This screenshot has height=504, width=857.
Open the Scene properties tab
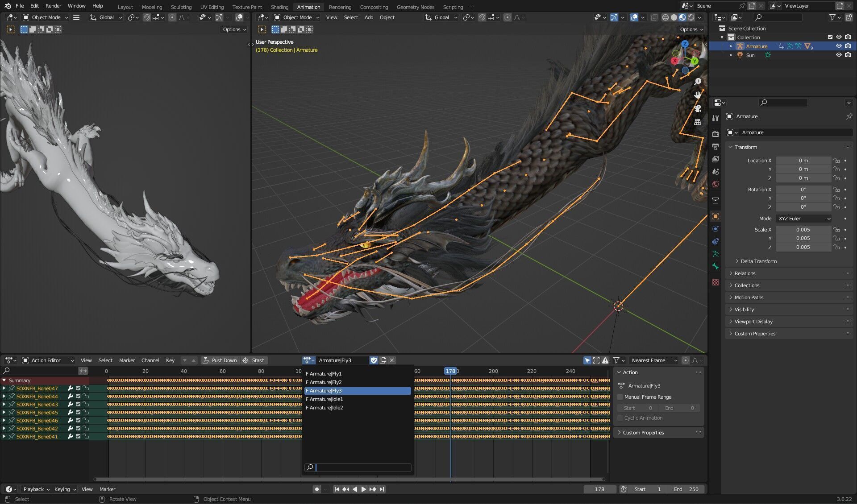(x=716, y=172)
